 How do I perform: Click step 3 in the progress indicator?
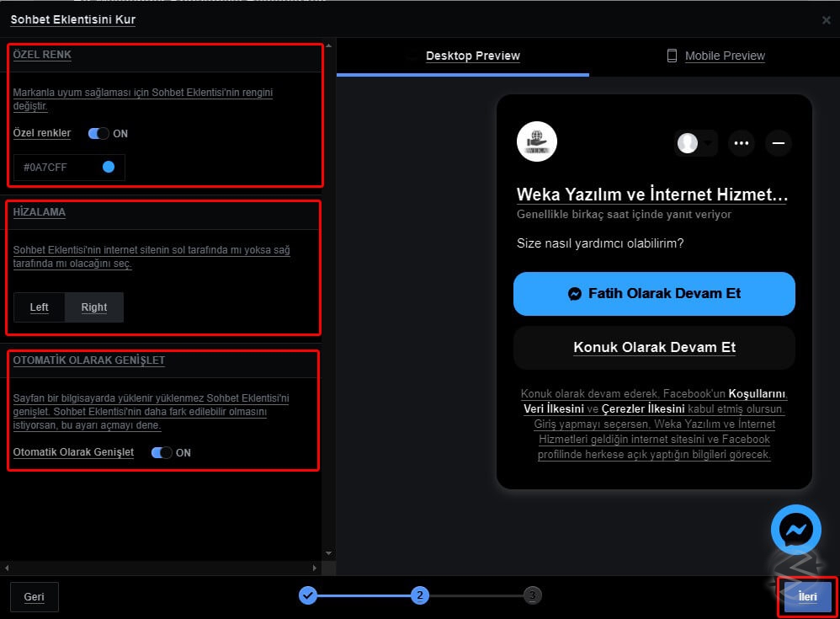pos(533,595)
